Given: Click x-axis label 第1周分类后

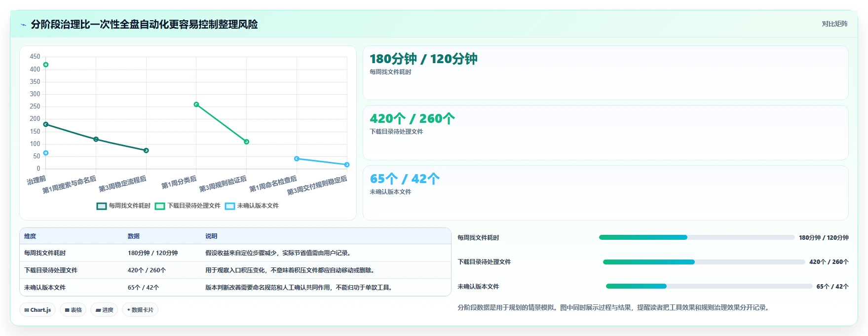Looking at the screenshot, I should pos(179,182).
